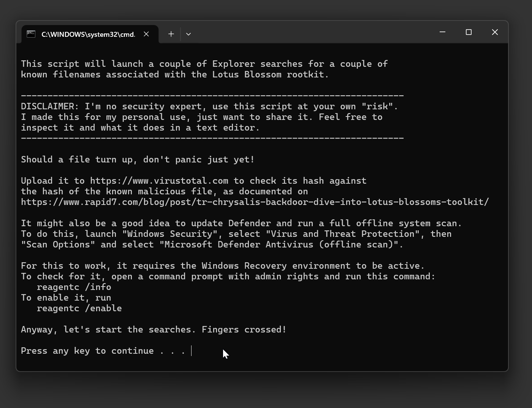The width and height of the screenshot is (532, 408).
Task: Click the 'Press any key to continue' prompt
Action: pos(103,351)
